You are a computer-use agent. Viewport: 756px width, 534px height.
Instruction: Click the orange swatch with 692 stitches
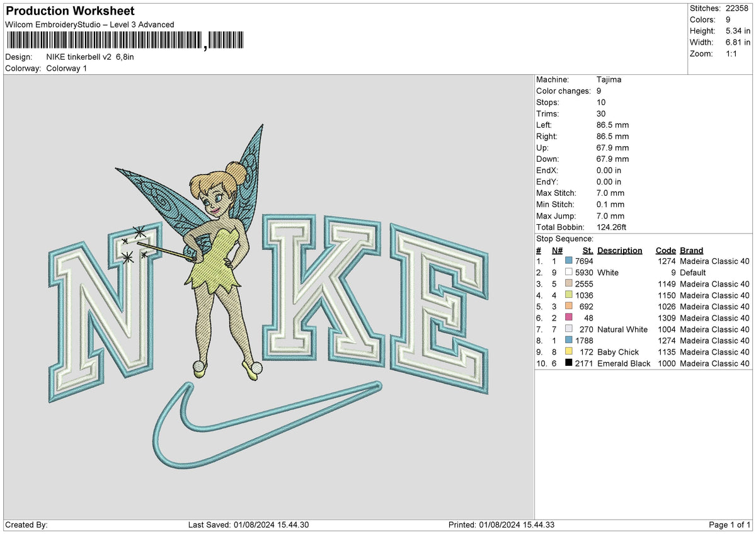click(x=569, y=307)
